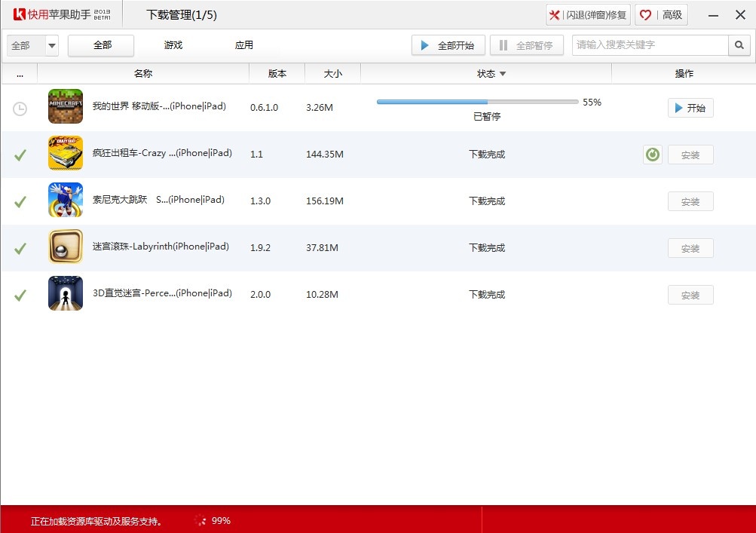The height and width of the screenshot is (533, 756).
Task: Pause all downloads with 全部暂停
Action: pos(527,45)
